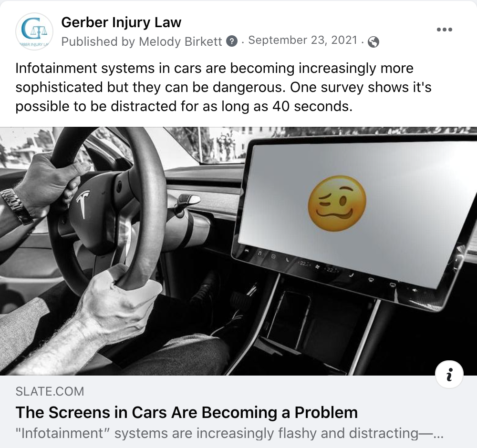Click the Published by Melody Birkett text

[142, 41]
